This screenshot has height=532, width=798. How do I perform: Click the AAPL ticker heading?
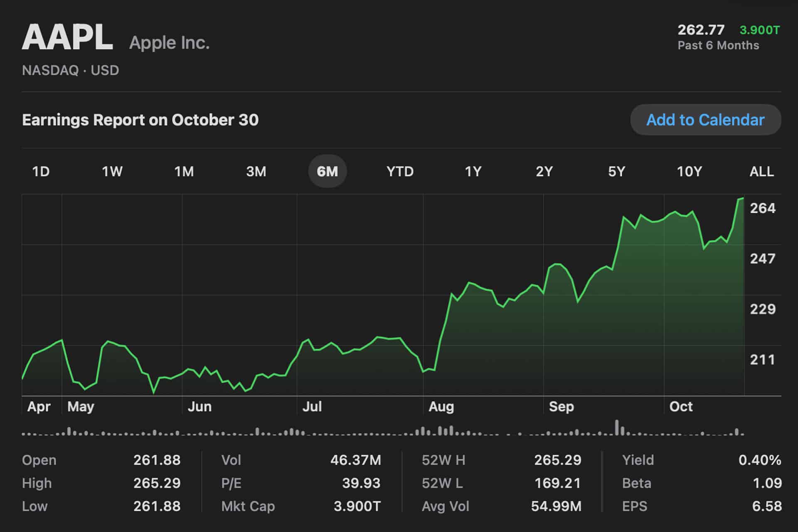point(67,37)
